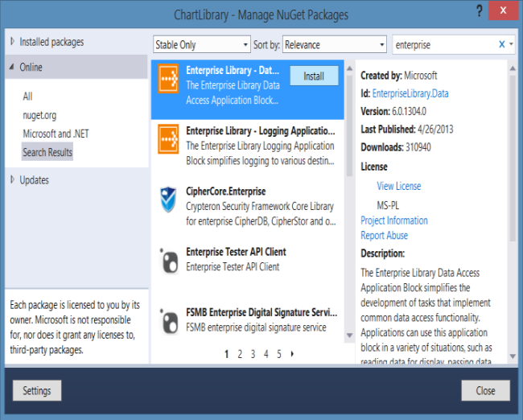Viewport: 523px width, 420px height.
Task: Click in the enterprise search field
Action: click(x=444, y=44)
